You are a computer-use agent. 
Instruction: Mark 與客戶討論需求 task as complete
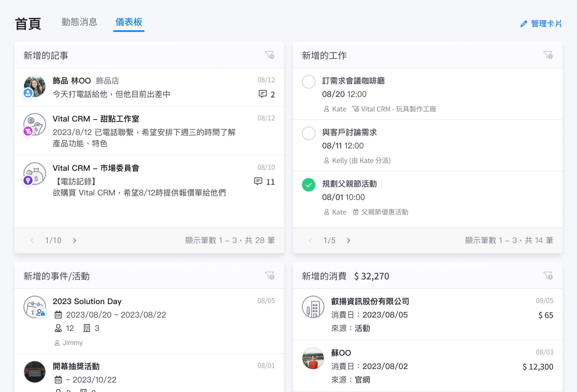click(309, 133)
